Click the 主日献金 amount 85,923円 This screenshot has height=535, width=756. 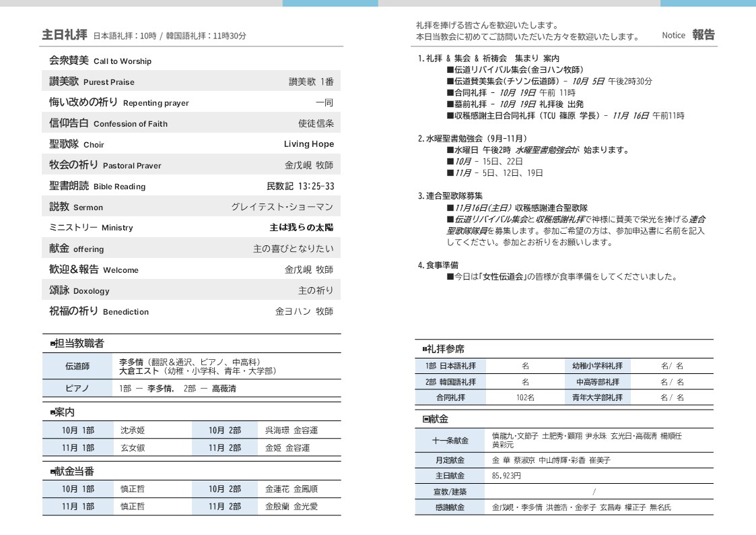pyautogui.click(x=507, y=476)
